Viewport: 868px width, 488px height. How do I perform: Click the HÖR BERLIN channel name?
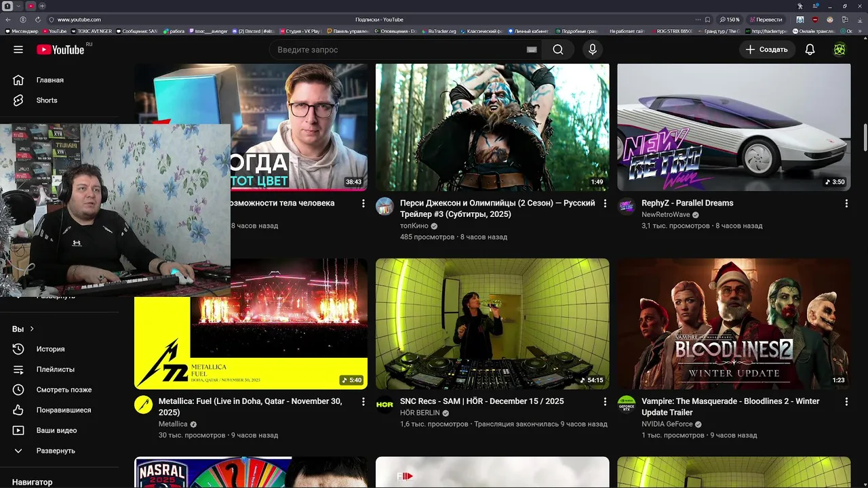[420, 413]
